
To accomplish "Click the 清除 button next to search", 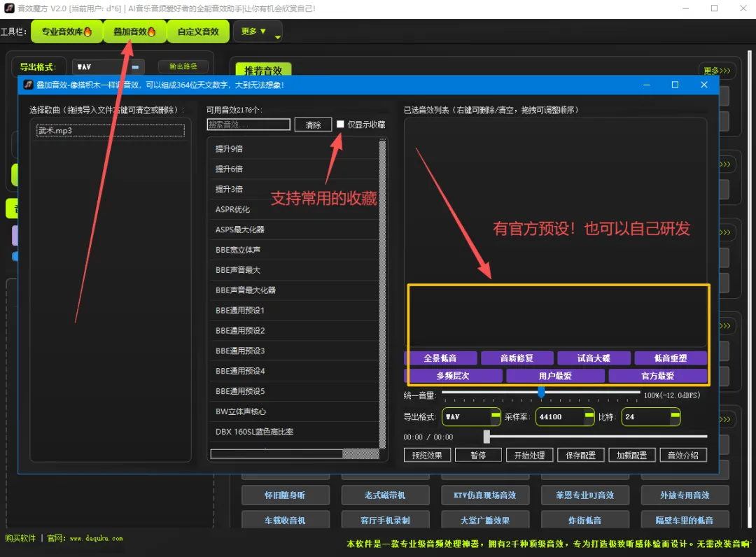I will click(x=314, y=125).
